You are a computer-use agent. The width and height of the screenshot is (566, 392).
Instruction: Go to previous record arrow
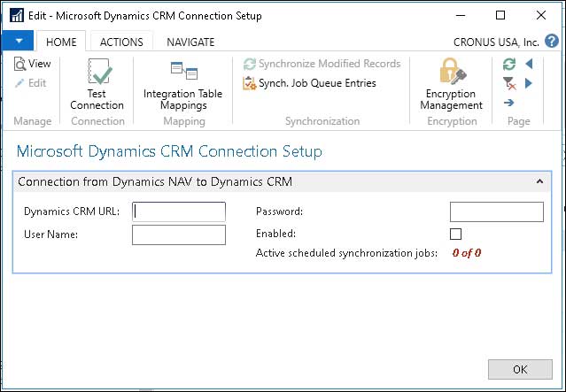(529, 65)
